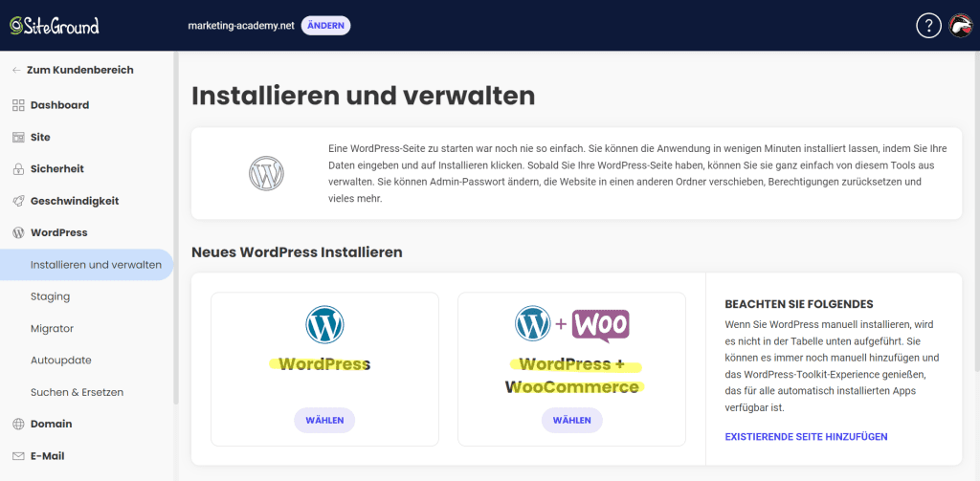Click ÄNDERN to change the site
This screenshot has width=980, height=481.
point(325,26)
